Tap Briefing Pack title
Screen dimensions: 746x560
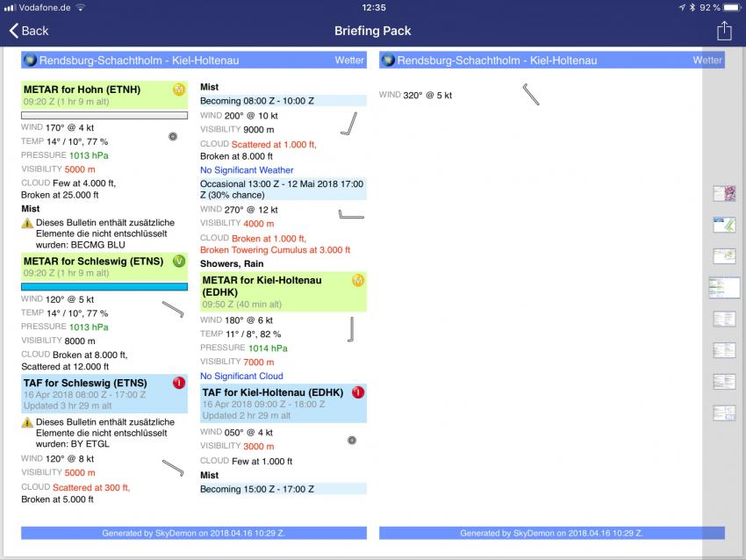point(372,31)
